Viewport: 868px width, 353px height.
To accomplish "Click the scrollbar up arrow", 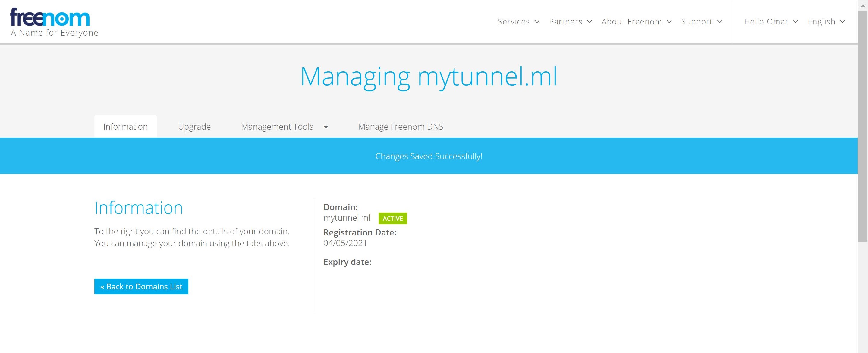I will (863, 5).
